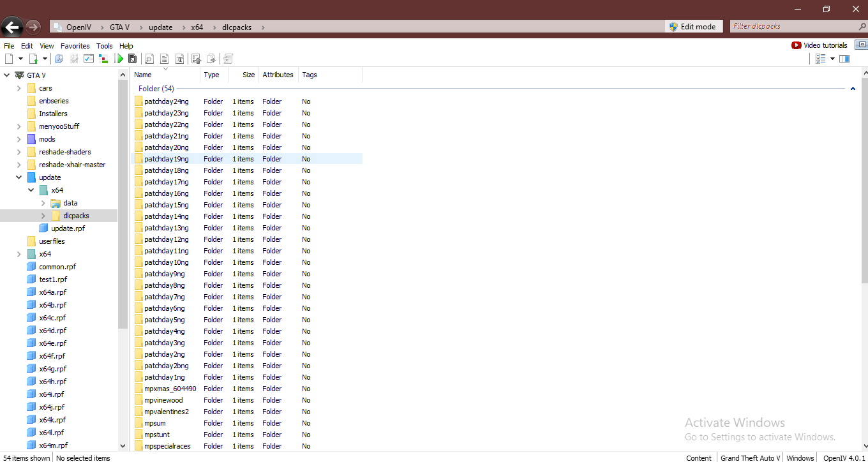Click the document with letter T icon
Image resolution: width=868 pixels, height=462 pixels.
pos(179,59)
